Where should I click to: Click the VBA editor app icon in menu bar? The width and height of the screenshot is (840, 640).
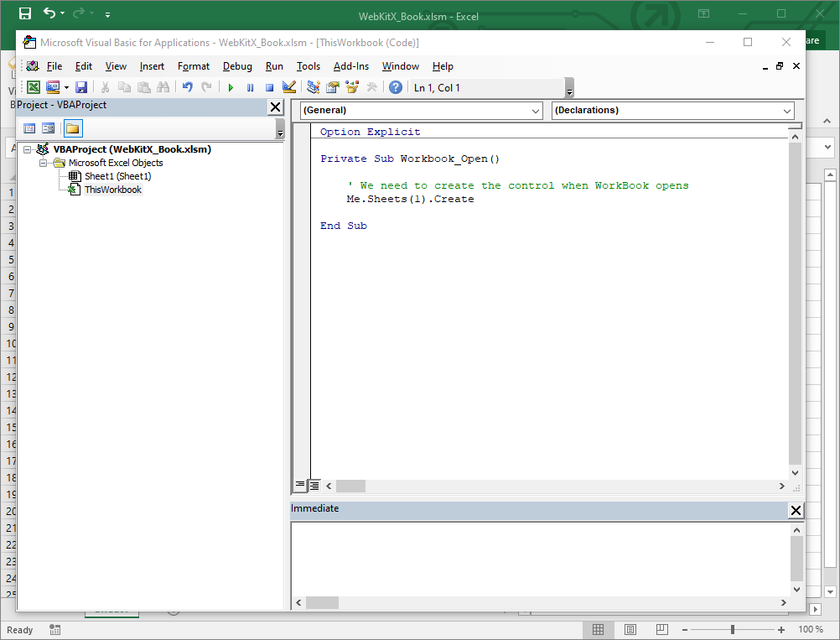(x=33, y=66)
